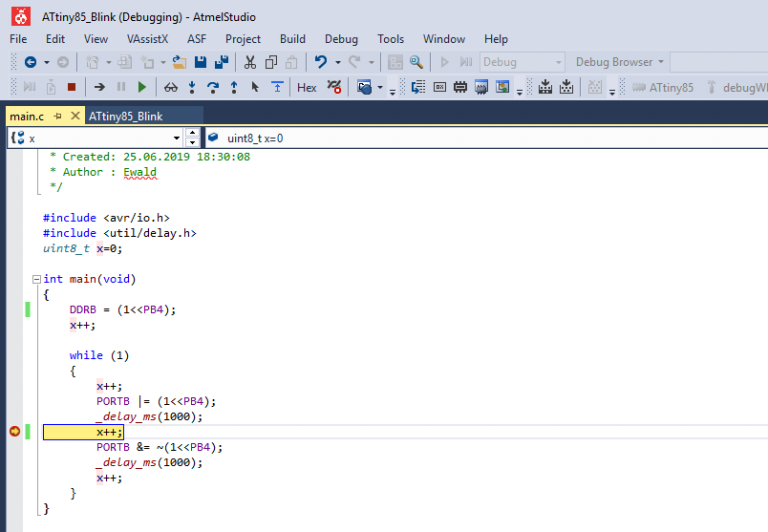
Task: Click the Stop Debugging red square icon
Action: pos(71,87)
